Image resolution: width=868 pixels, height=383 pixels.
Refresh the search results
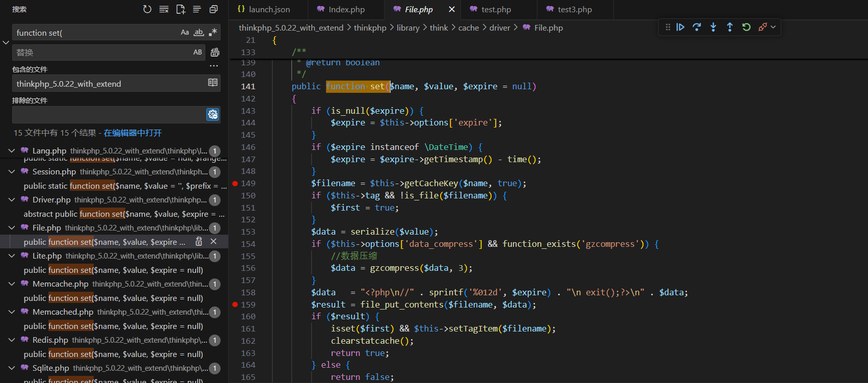click(x=147, y=9)
